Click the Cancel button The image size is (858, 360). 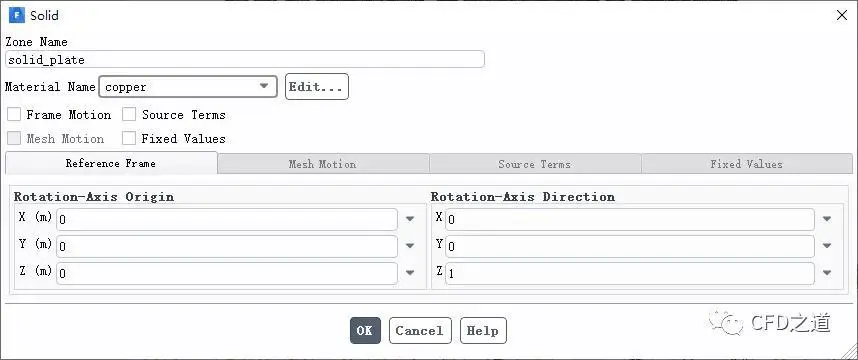pyautogui.click(x=420, y=330)
